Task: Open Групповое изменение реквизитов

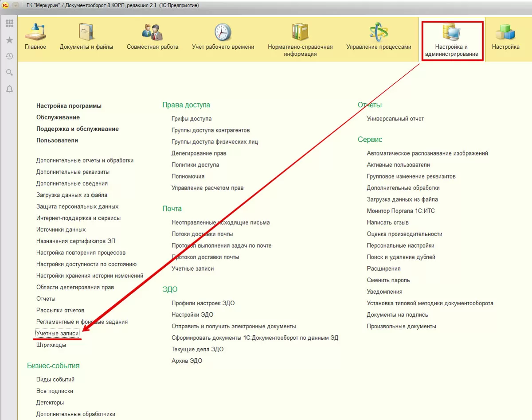Action: coord(411,176)
